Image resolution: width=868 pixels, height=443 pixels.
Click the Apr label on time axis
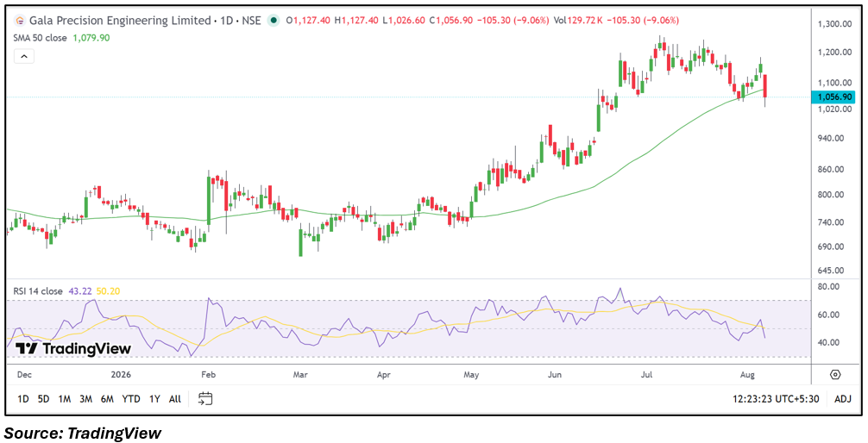pos(384,374)
